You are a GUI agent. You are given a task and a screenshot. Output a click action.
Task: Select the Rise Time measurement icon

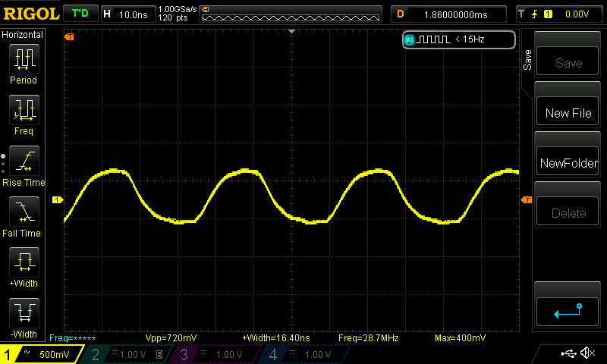coord(24,161)
